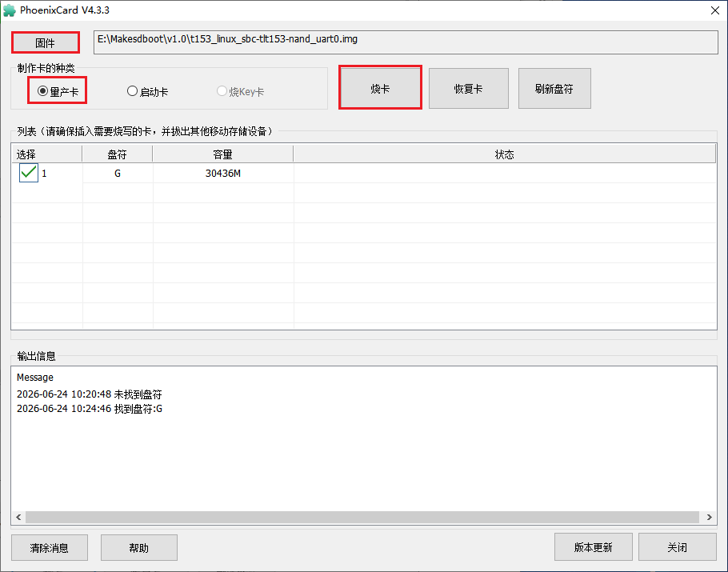Click the right scroll arrow in message box
The image size is (728, 572).
pyautogui.click(x=709, y=518)
